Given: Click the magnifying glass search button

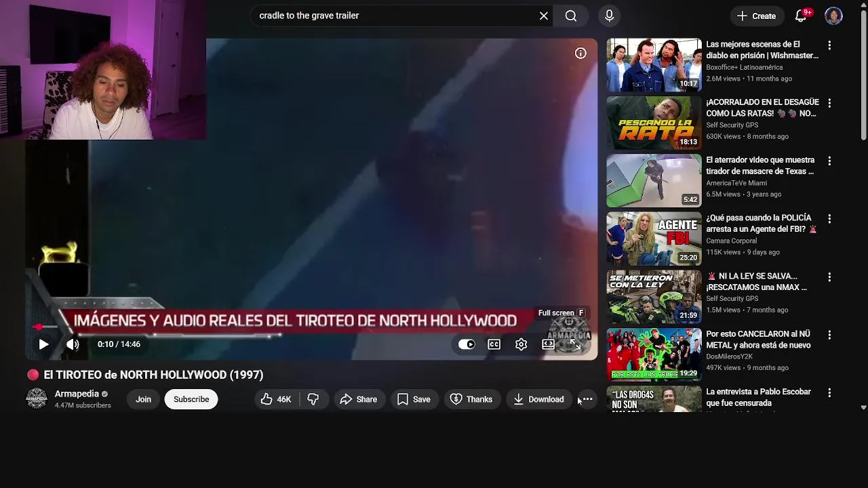Looking at the screenshot, I should click(x=571, y=16).
